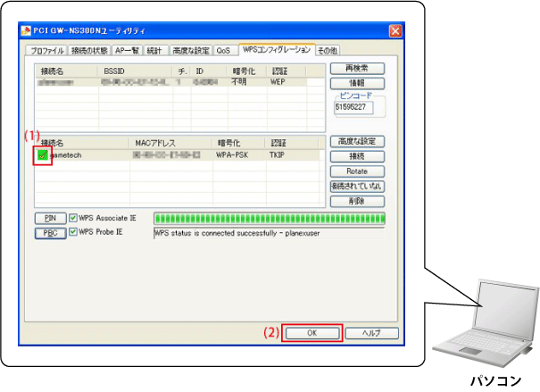Toggle the WPS Probe IE checkbox

tap(73, 232)
